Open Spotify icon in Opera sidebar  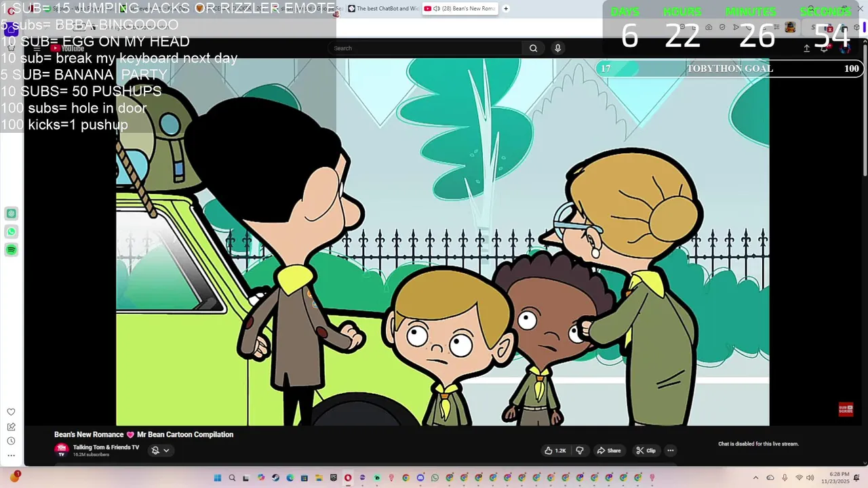point(12,250)
